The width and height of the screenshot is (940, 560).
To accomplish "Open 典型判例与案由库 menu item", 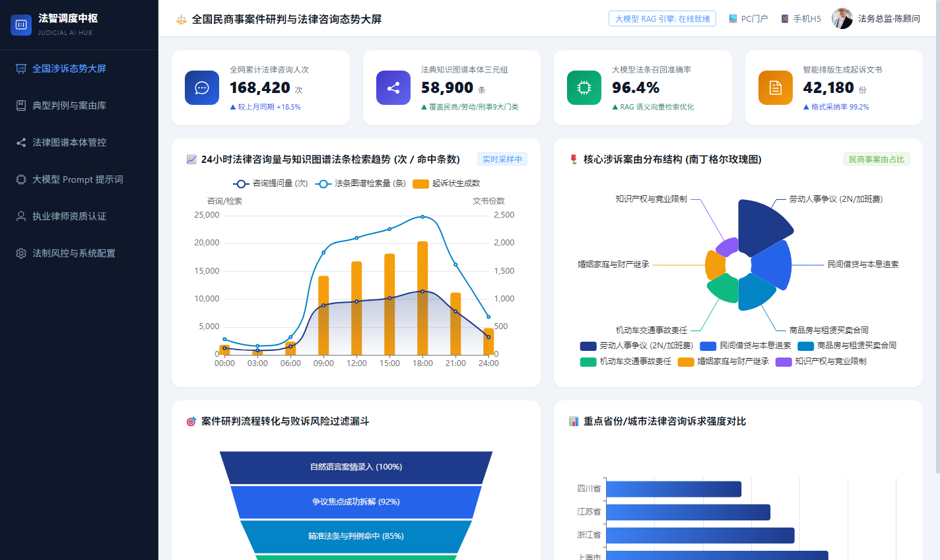I will (79, 106).
